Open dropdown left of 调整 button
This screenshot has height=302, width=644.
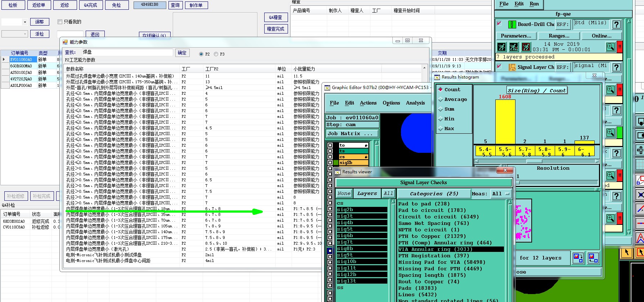[x=14, y=22]
